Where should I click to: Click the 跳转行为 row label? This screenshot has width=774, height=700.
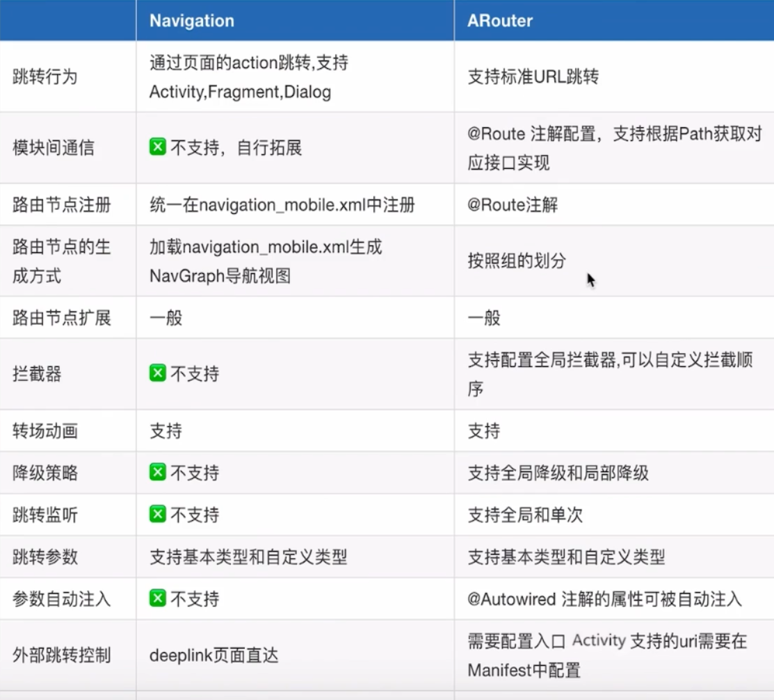tap(46, 76)
